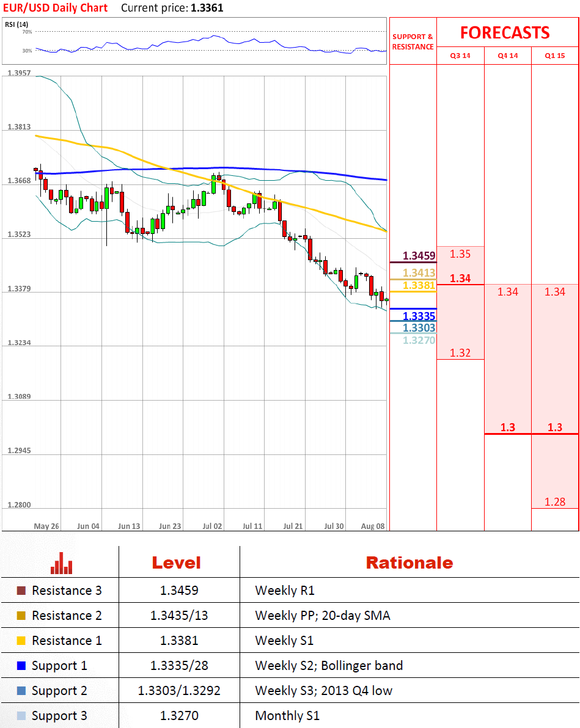Click the 1.3413 resistance level label
Image resolution: width=580 pixels, height=728 pixels.
pyautogui.click(x=419, y=273)
